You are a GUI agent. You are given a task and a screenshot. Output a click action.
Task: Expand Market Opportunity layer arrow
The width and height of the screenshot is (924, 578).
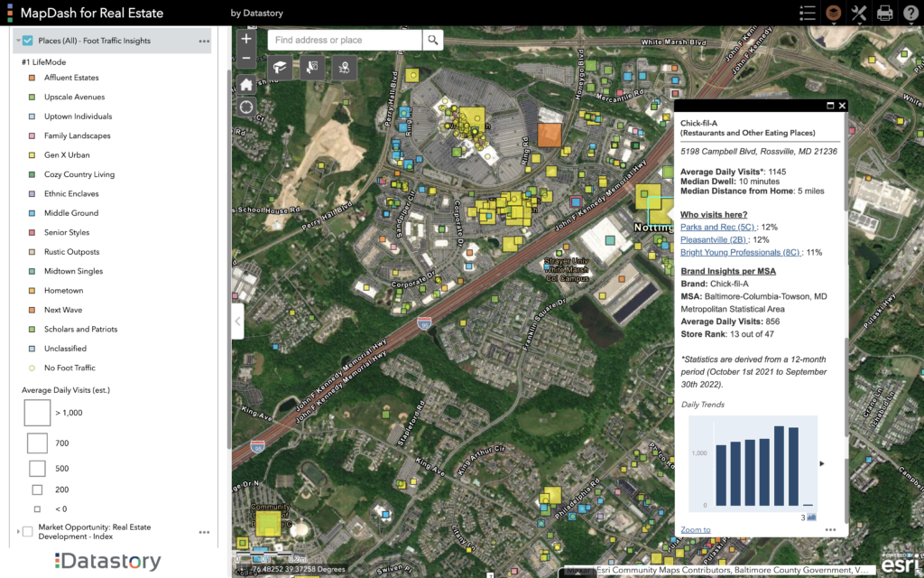(x=18, y=531)
